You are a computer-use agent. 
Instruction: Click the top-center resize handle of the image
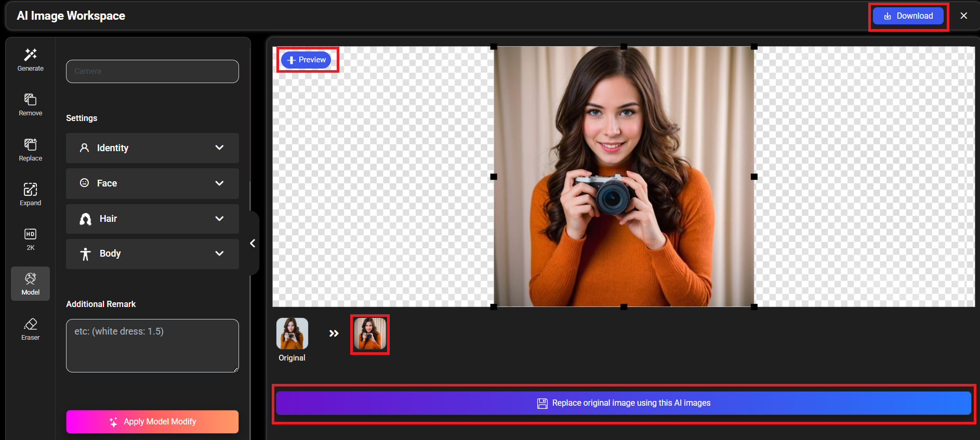pos(624,47)
